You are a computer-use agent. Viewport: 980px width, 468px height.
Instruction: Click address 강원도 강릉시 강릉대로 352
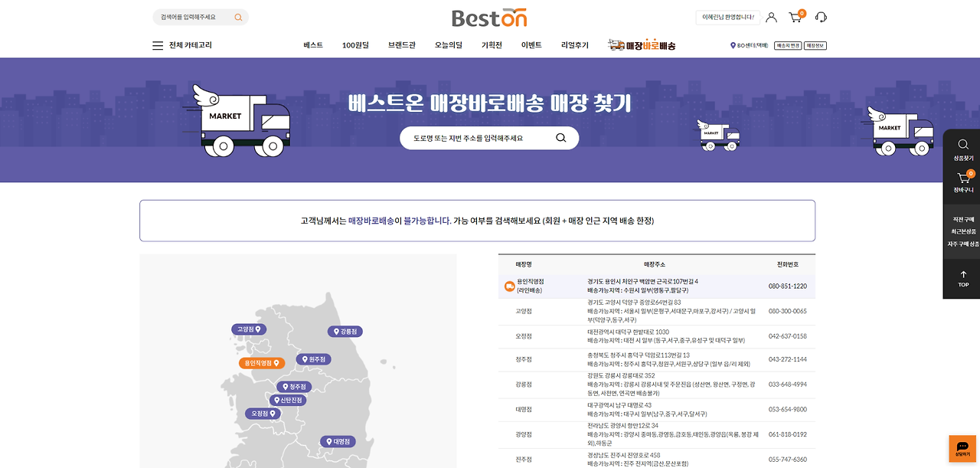tap(621, 376)
